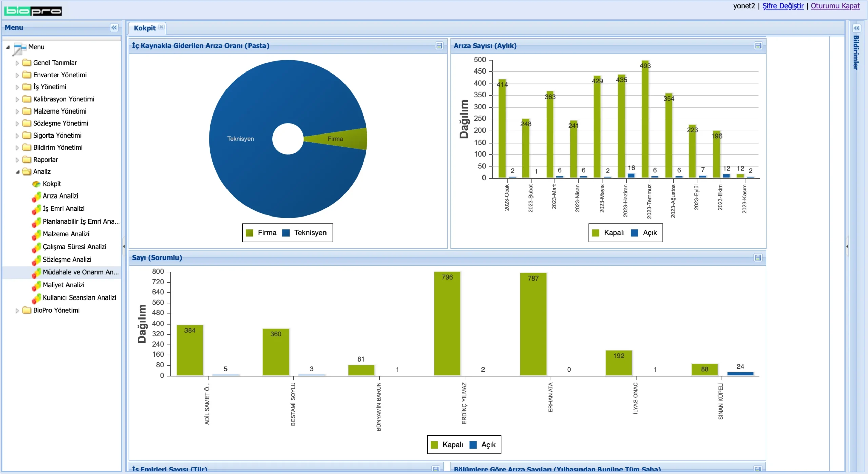Screen dimensions: 868x474
Task: Click the Oturumu Kapat link
Action: [835, 6]
